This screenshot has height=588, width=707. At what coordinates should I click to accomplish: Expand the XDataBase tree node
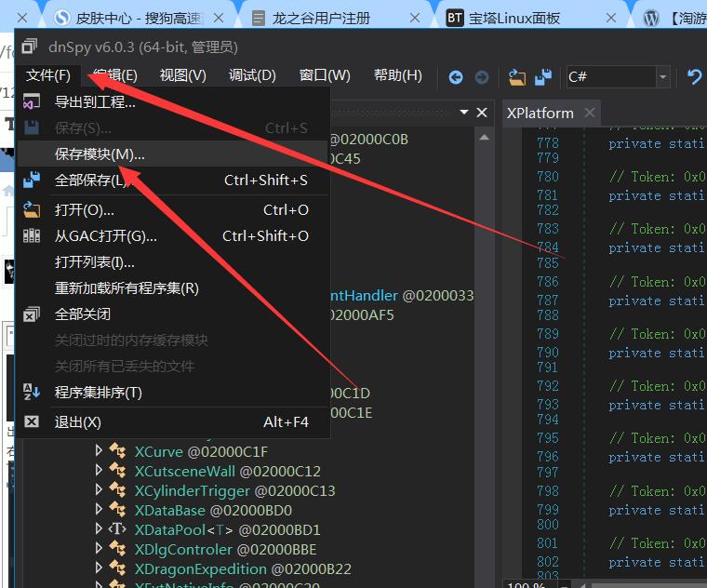click(x=100, y=510)
